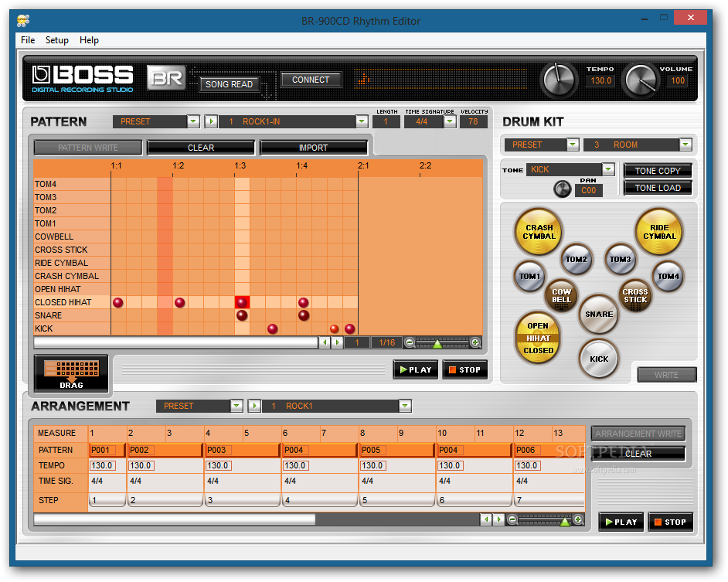The width and height of the screenshot is (728, 582).
Task: Tap the TOM3 drum pad
Action: click(621, 259)
